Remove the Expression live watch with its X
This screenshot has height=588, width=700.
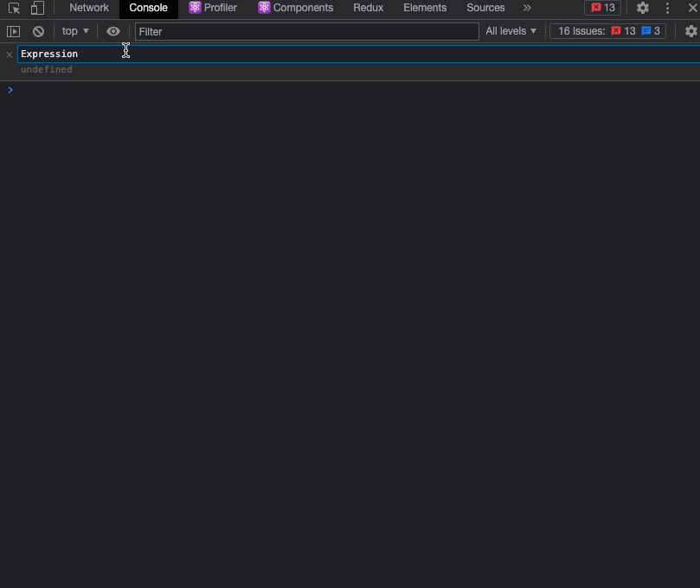tap(9, 54)
